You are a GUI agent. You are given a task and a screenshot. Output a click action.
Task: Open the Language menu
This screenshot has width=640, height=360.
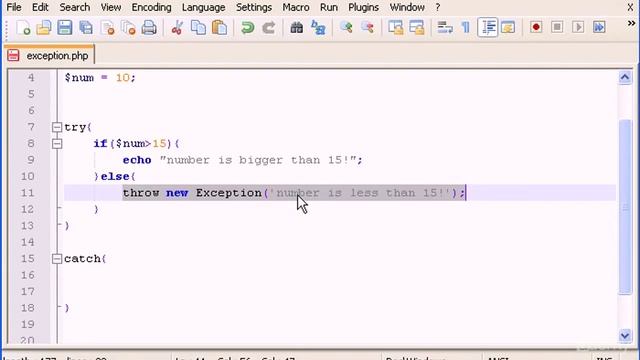203,7
